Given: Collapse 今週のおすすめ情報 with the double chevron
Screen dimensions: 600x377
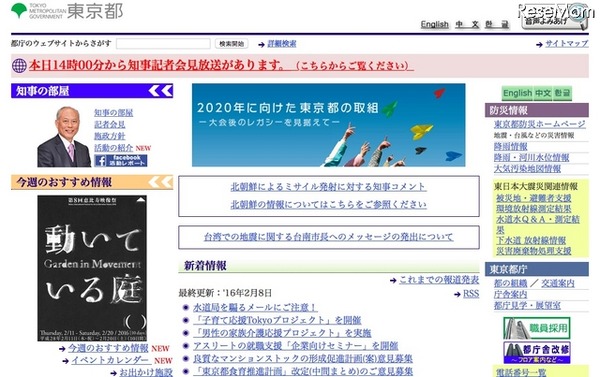Looking at the screenshot, I should pyautogui.click(x=161, y=182).
